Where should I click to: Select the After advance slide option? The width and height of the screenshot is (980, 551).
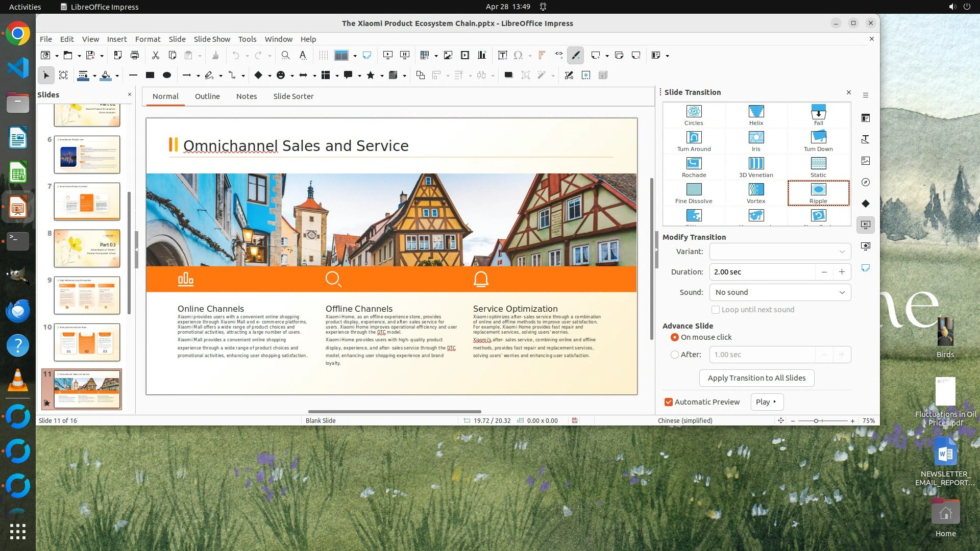(x=675, y=355)
